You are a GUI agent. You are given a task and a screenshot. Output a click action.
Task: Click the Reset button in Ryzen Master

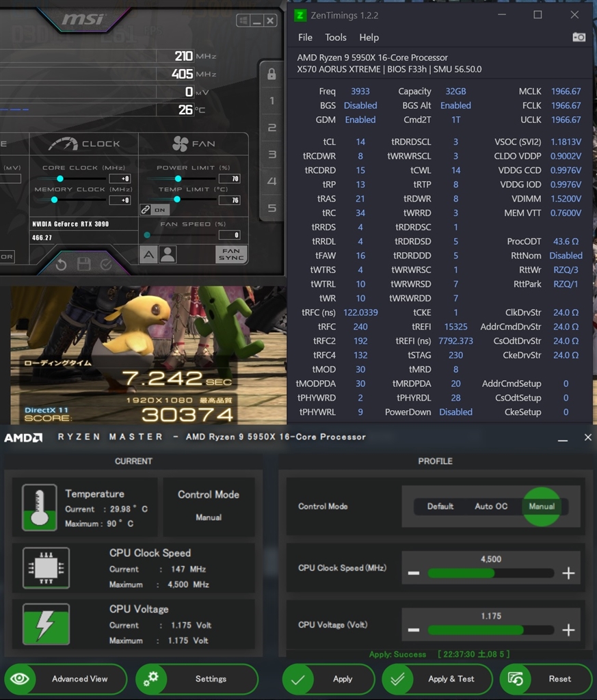(x=546, y=679)
